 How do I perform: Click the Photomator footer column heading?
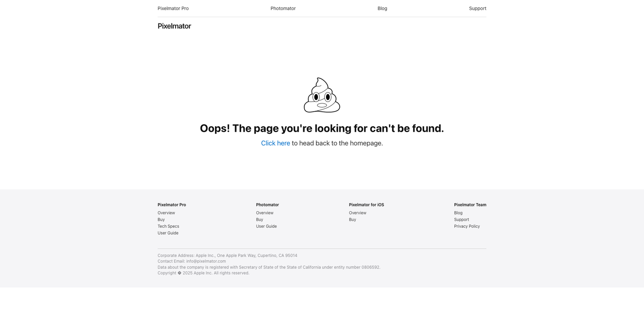pyautogui.click(x=267, y=205)
